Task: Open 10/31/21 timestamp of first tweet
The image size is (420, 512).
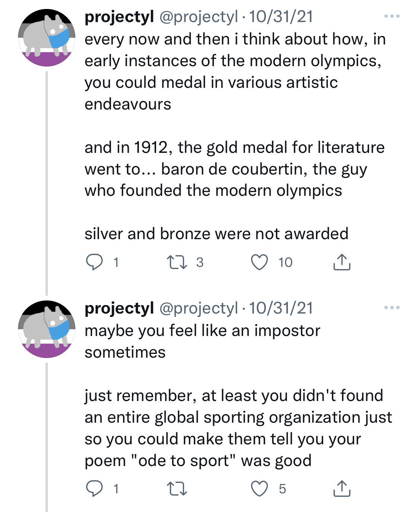Action: [281, 17]
